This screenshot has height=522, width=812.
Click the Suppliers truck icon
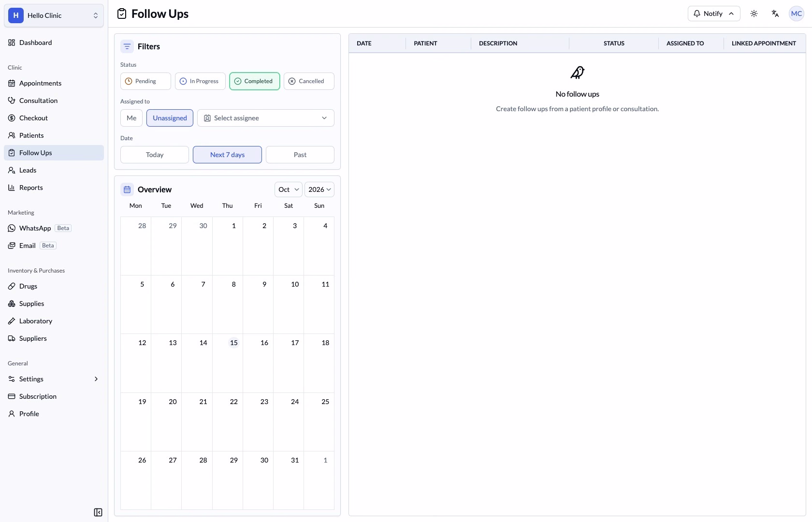12,338
